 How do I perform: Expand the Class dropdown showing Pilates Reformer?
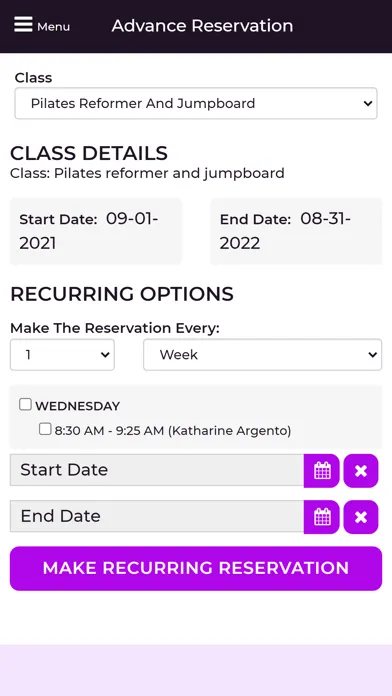pos(196,103)
